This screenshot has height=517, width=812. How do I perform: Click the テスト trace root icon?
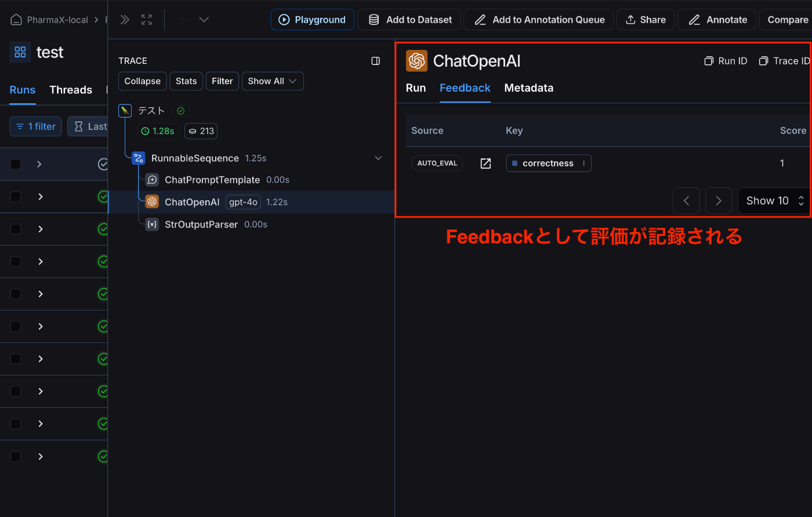point(125,110)
